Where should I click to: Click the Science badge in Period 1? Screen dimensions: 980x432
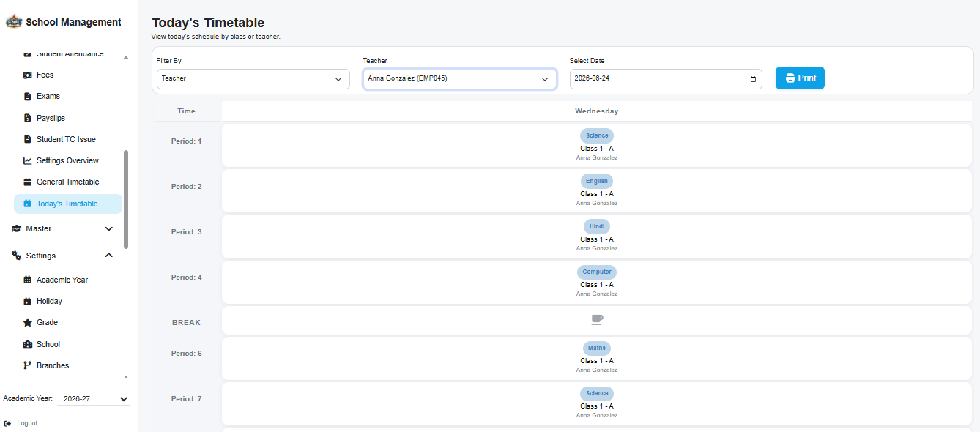(x=597, y=135)
